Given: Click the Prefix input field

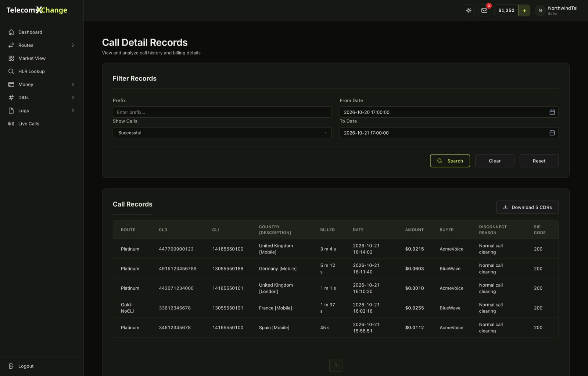Looking at the screenshot, I should tap(222, 112).
